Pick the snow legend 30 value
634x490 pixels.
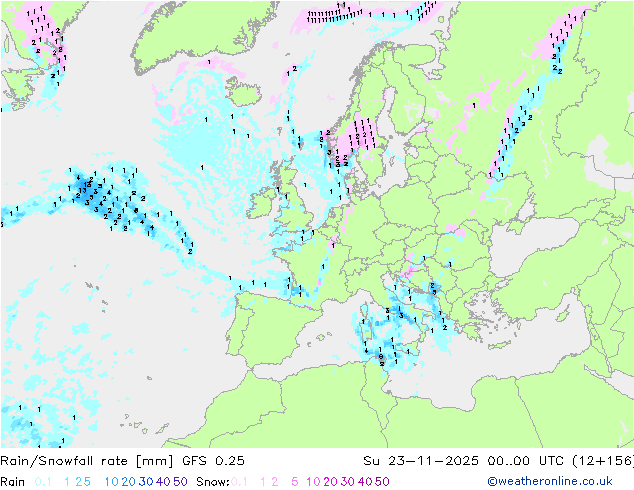pyautogui.click(x=348, y=482)
